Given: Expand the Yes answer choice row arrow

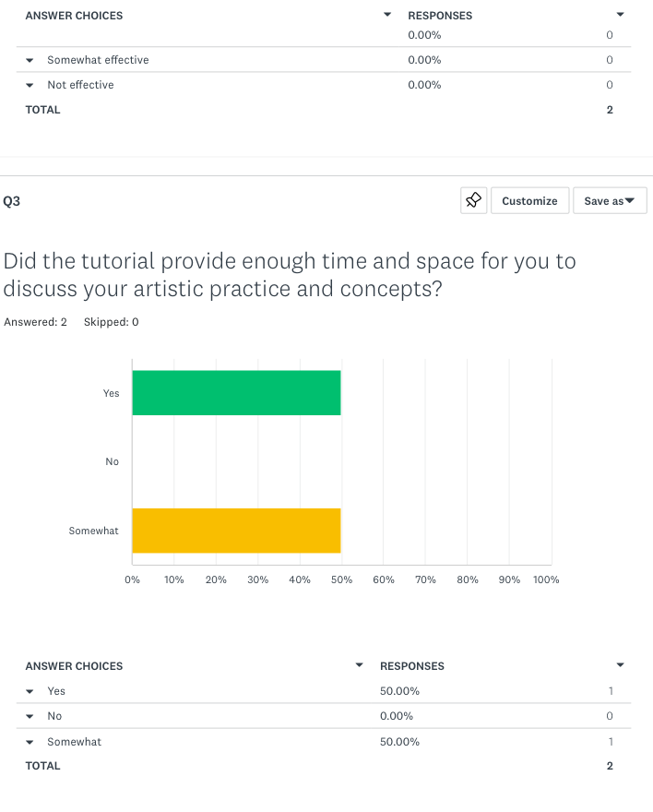Looking at the screenshot, I should pyautogui.click(x=30, y=691).
